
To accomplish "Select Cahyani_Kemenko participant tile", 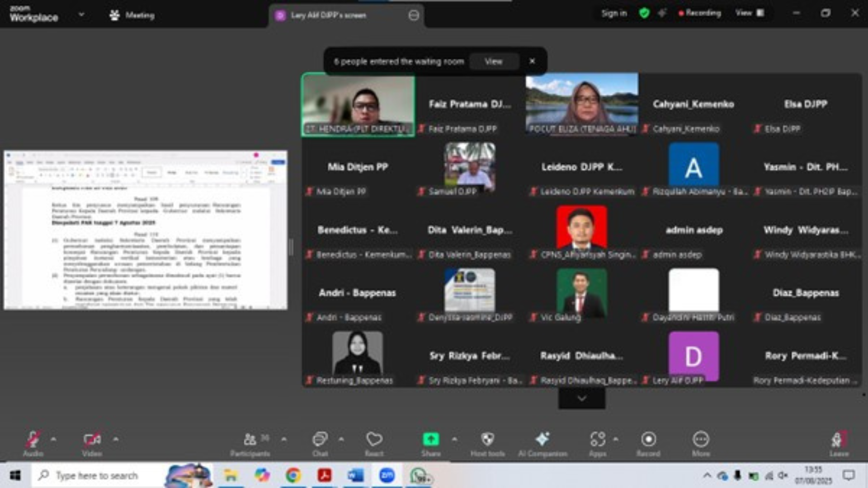I will 693,104.
